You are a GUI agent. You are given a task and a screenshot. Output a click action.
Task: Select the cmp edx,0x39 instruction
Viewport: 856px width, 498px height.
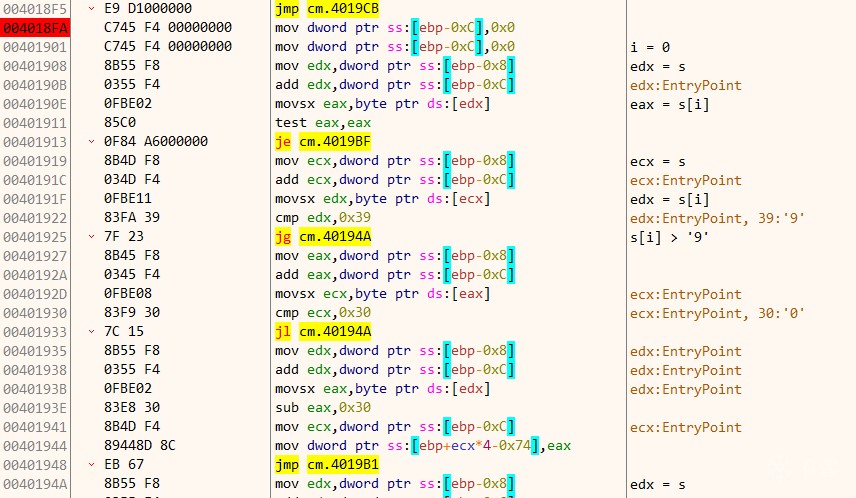point(323,218)
